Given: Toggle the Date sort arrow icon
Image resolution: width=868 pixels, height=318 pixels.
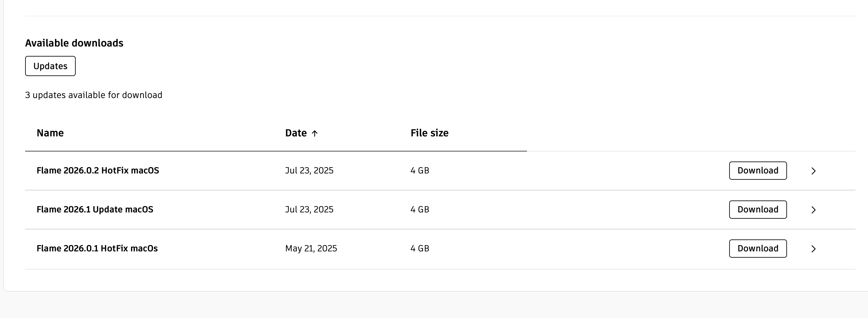Looking at the screenshot, I should (315, 134).
